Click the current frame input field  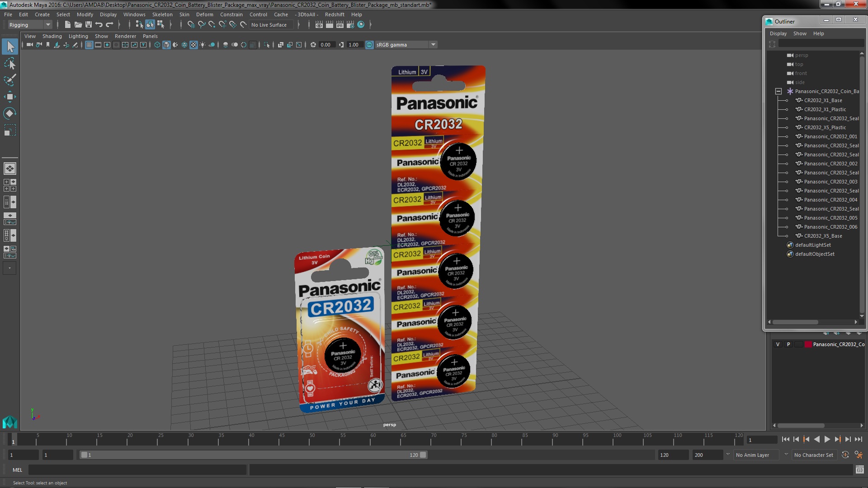(762, 440)
